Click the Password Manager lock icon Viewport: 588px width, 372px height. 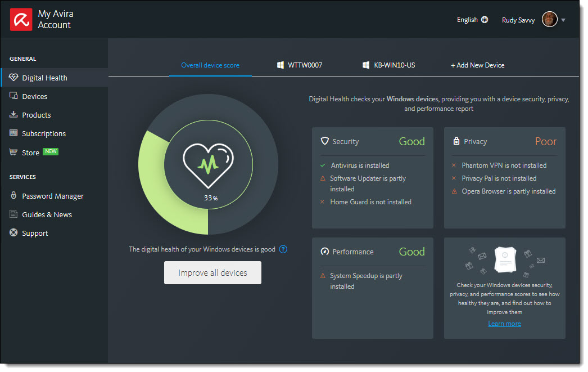point(13,195)
